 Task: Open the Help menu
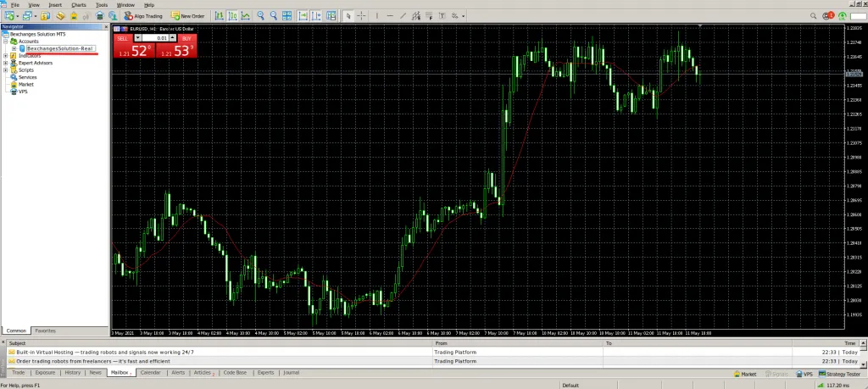[149, 4]
